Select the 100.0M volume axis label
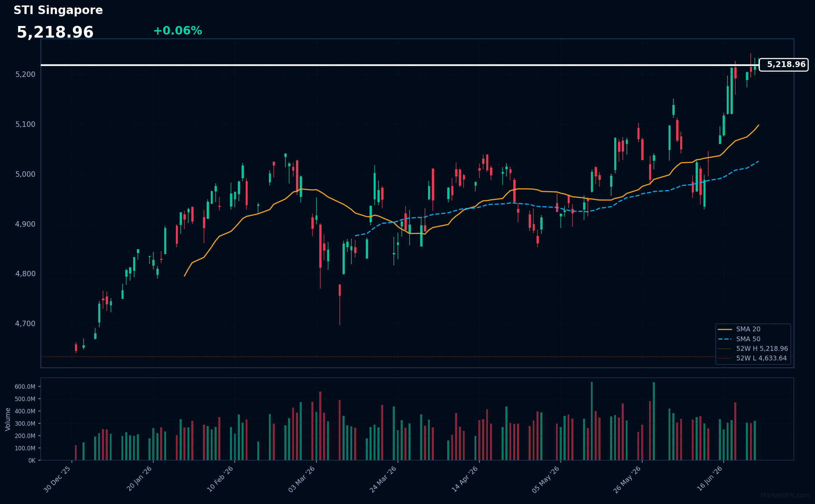The height and width of the screenshot is (504, 815). click(x=25, y=448)
